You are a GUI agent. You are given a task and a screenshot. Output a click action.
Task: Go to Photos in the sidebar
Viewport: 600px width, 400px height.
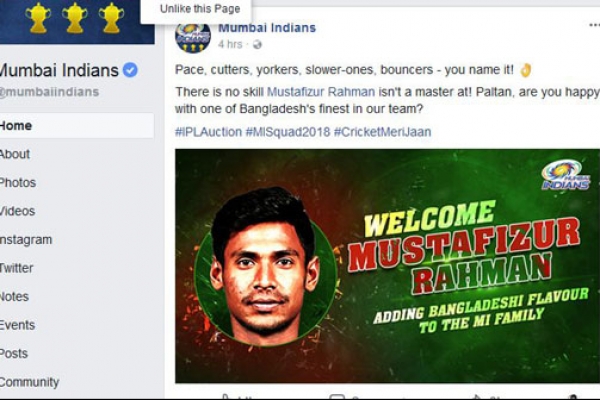click(18, 183)
